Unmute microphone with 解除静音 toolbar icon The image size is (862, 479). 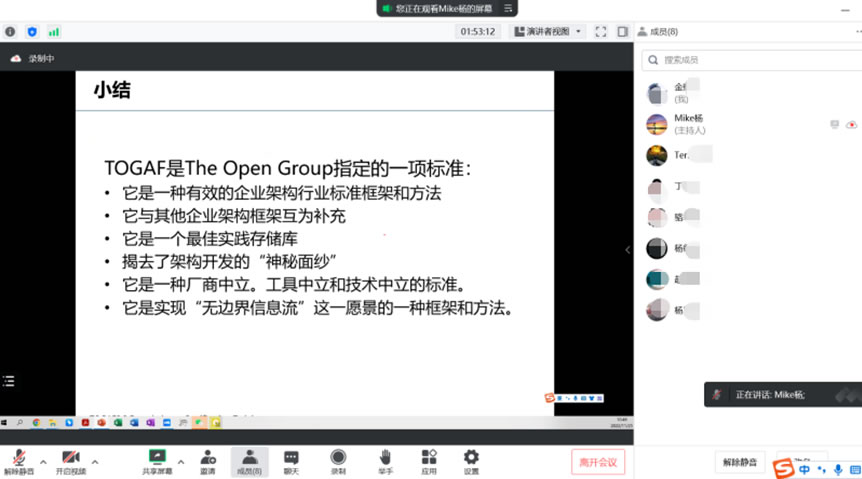[x=19, y=462]
